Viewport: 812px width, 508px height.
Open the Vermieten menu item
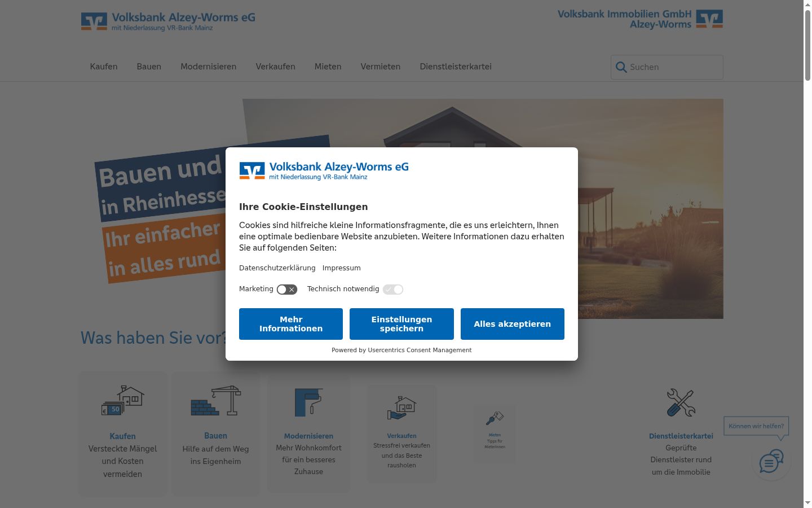coord(381,67)
